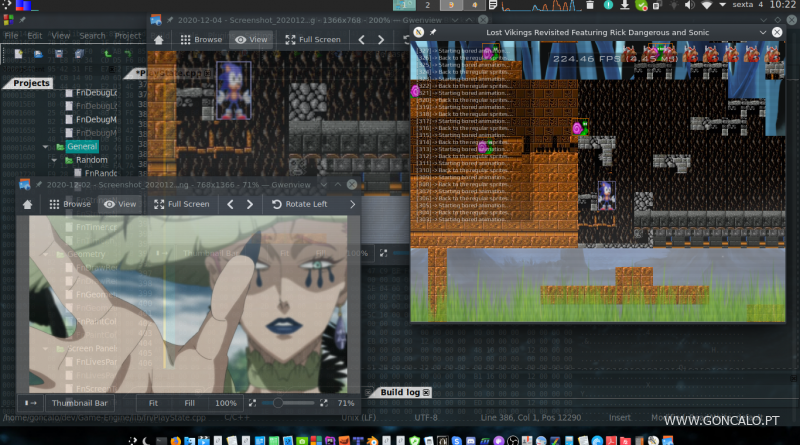Viewport: 800px width, 445px height.
Task: Click the pin icon on Code::Blocks titlebar
Action: click(x=22, y=20)
